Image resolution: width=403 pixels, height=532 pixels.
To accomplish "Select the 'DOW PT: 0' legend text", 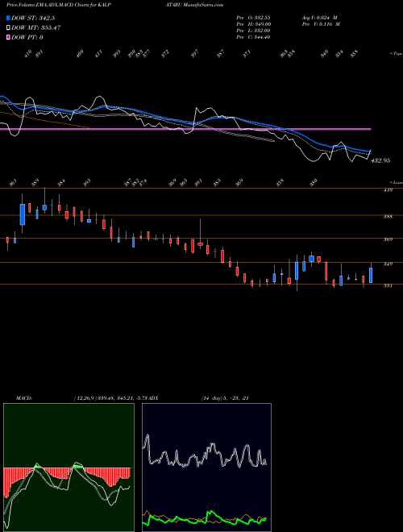I will (x=27, y=37).
